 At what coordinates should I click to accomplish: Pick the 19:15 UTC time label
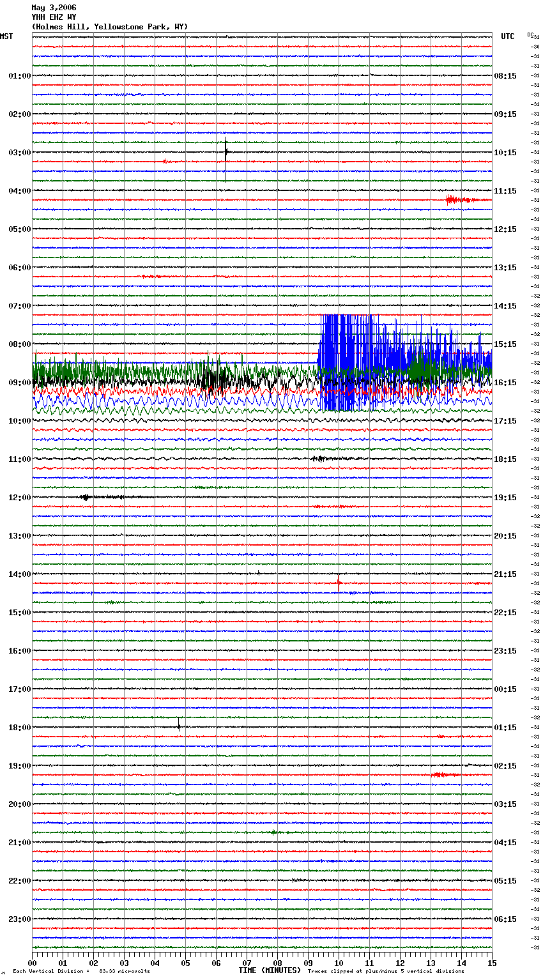pyautogui.click(x=505, y=498)
